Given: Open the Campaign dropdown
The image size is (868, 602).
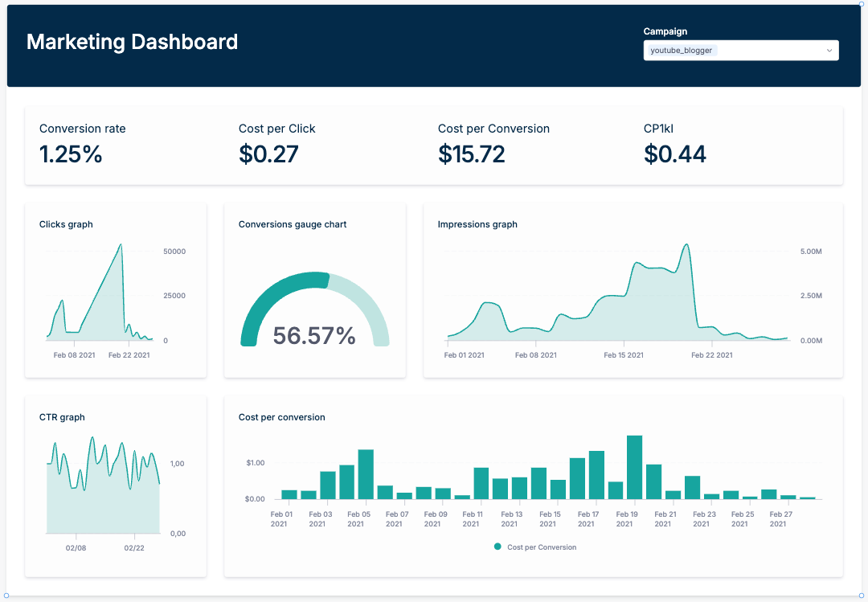Looking at the screenshot, I should click(740, 50).
